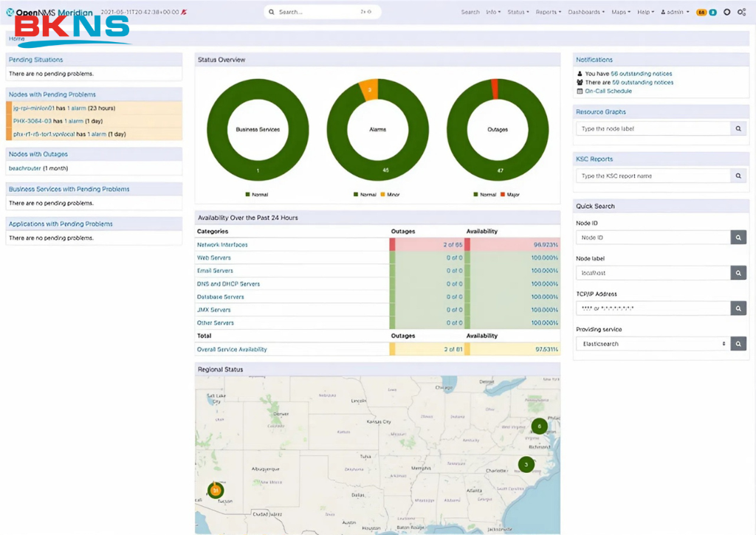
Task: Click the Providing service search button
Action: pyautogui.click(x=738, y=343)
